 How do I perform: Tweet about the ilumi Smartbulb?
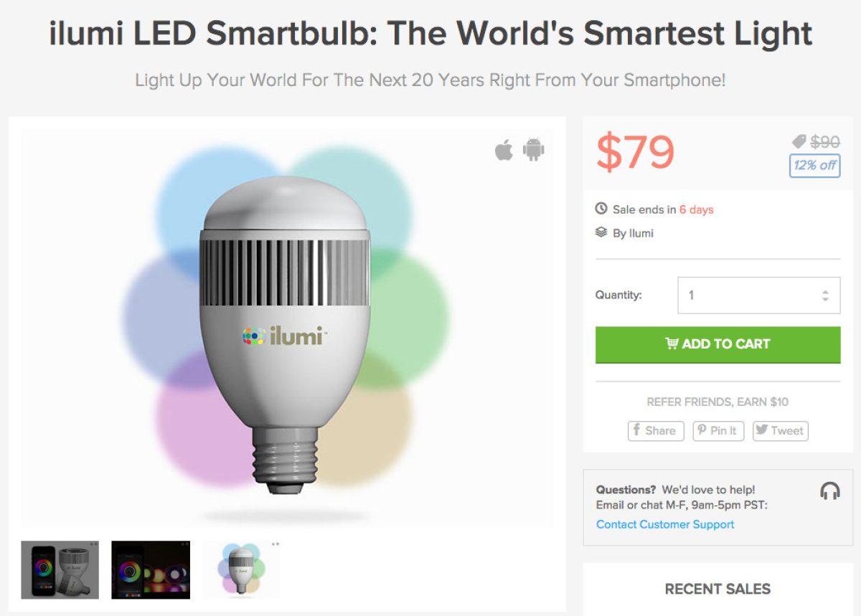(x=780, y=430)
